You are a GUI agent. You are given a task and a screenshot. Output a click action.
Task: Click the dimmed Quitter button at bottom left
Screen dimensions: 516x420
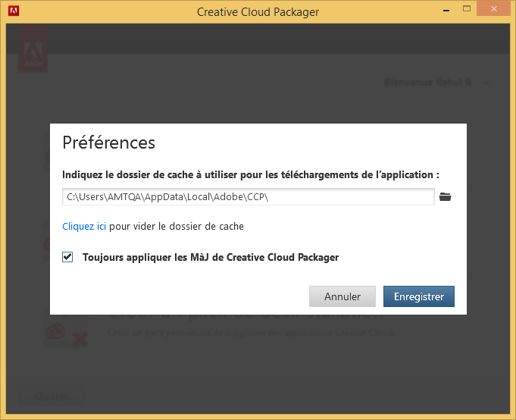[50, 396]
